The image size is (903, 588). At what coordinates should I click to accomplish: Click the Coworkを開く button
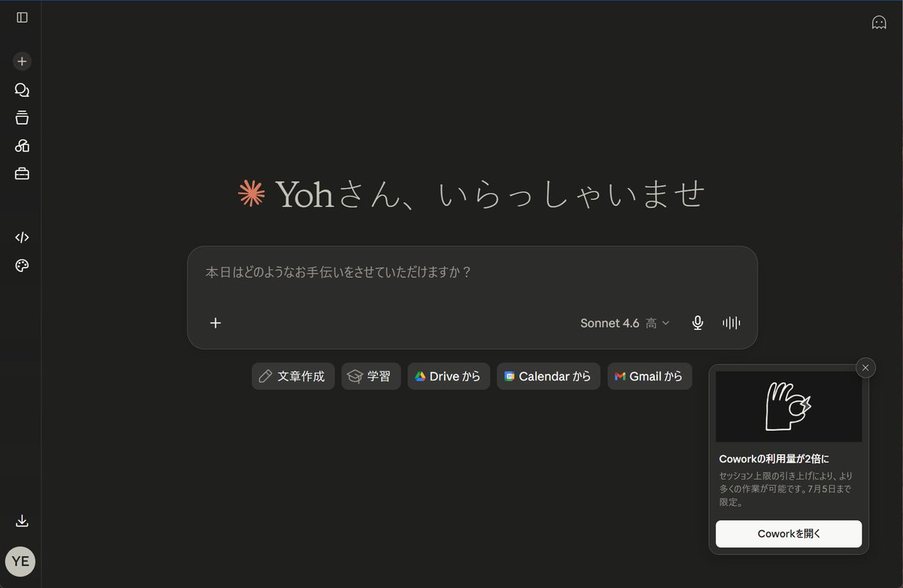click(x=789, y=534)
